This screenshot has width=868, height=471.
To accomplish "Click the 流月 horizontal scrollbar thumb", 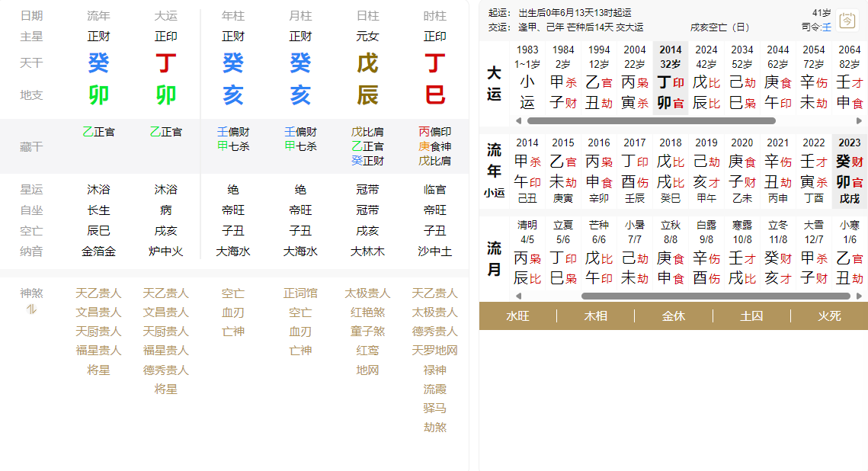I will [x=715, y=296].
